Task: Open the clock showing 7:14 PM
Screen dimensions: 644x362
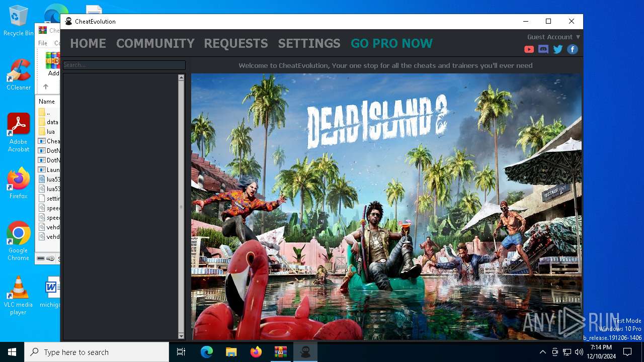Action: (601, 352)
